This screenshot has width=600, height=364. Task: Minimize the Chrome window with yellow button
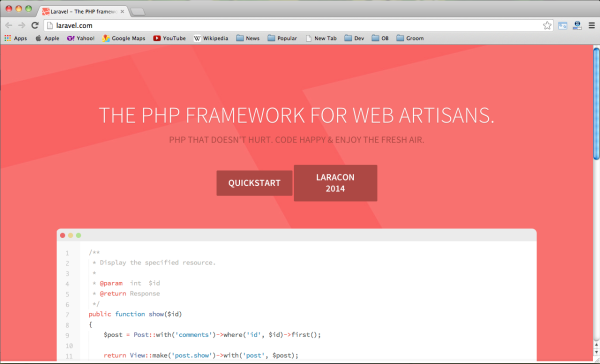(18, 8)
